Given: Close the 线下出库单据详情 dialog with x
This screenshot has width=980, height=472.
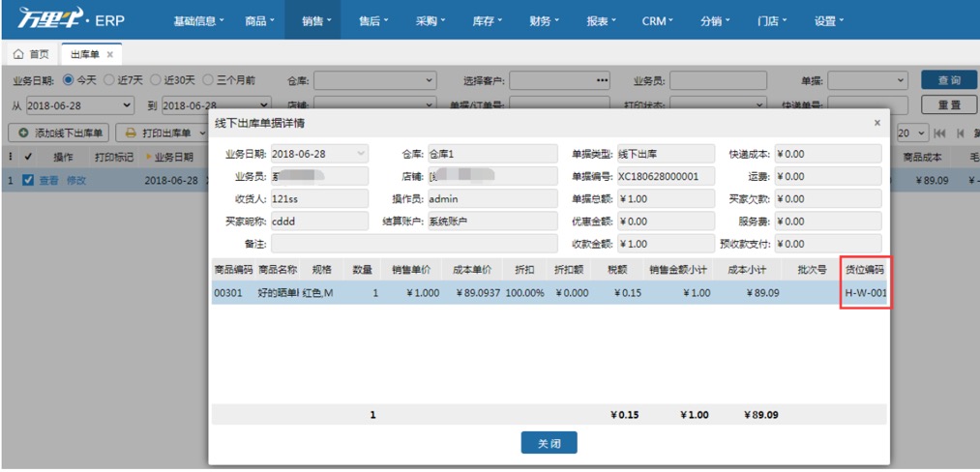Looking at the screenshot, I should [876, 123].
